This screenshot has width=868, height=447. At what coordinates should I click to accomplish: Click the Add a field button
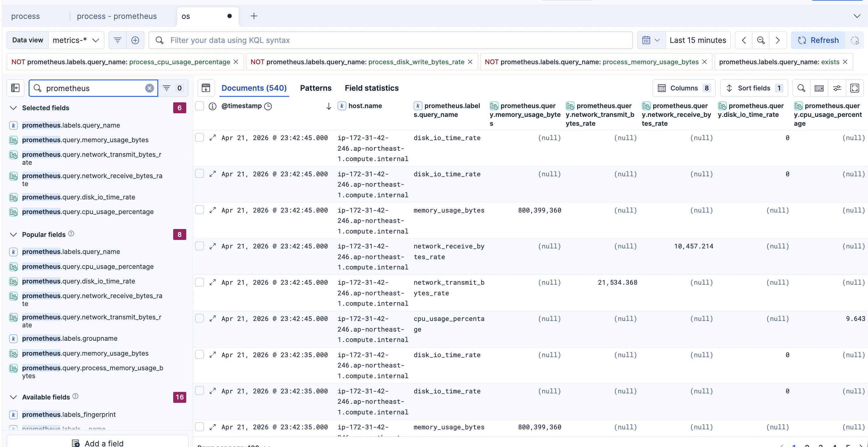click(98, 443)
